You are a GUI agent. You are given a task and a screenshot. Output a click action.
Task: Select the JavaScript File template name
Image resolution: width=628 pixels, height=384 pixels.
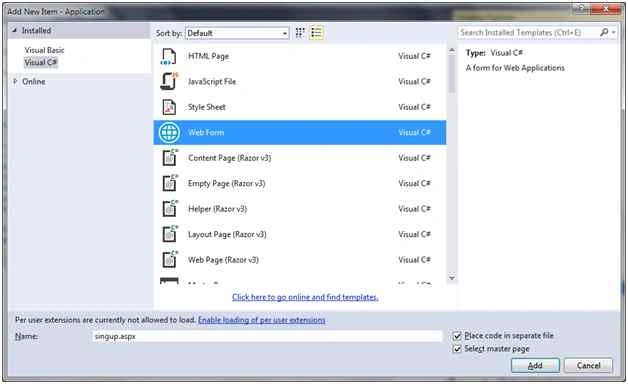coord(212,81)
